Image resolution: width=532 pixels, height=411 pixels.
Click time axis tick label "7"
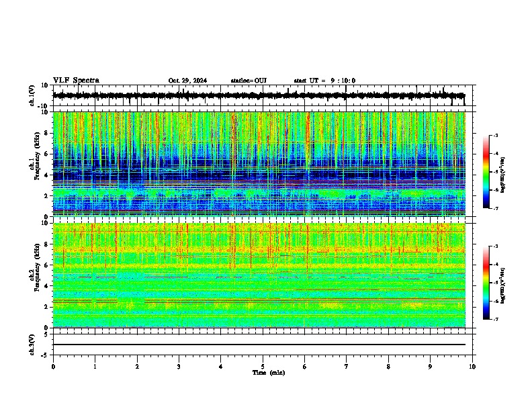[347, 367]
